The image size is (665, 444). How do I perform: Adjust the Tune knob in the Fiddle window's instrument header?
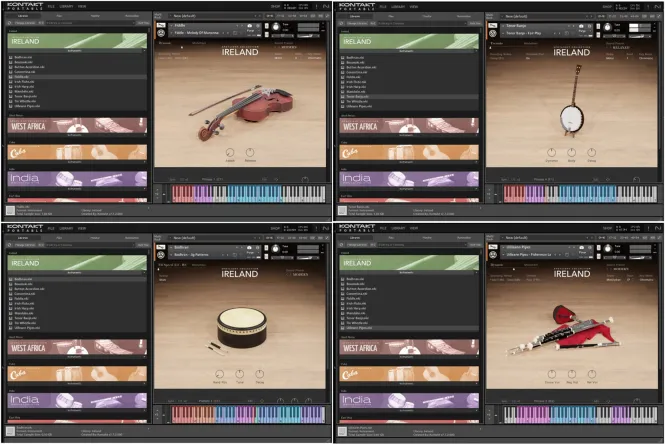click(x=276, y=27)
